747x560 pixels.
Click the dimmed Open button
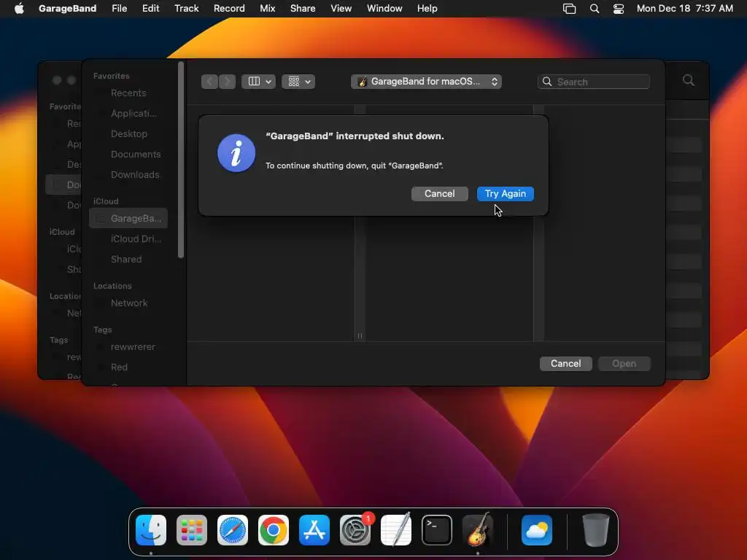point(624,364)
